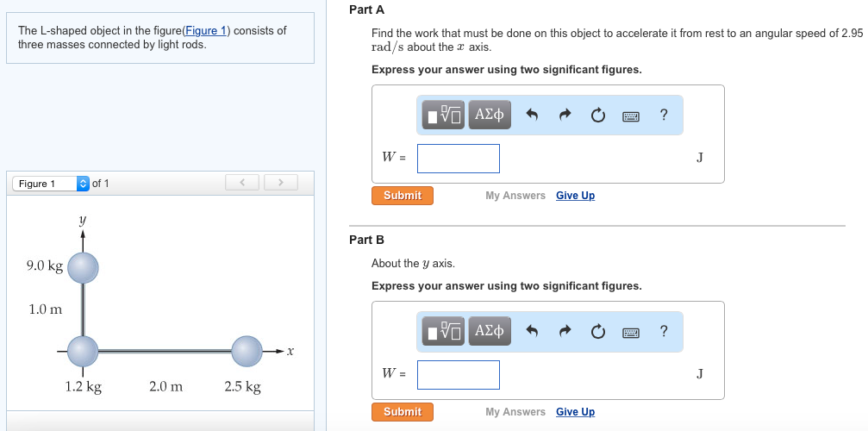The width and height of the screenshot is (868, 431).
Task: Click the undo arrow in Part A toolbar
Action: coord(532,115)
